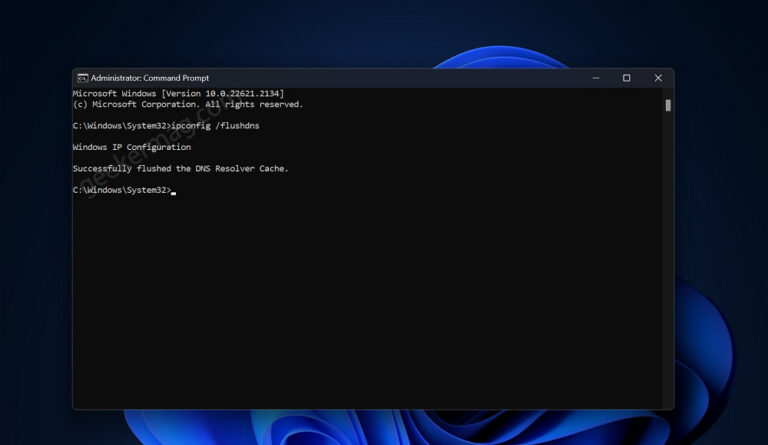The image size is (768, 445).
Task: Click the vertical scrollbar thumb
Action: click(668, 105)
